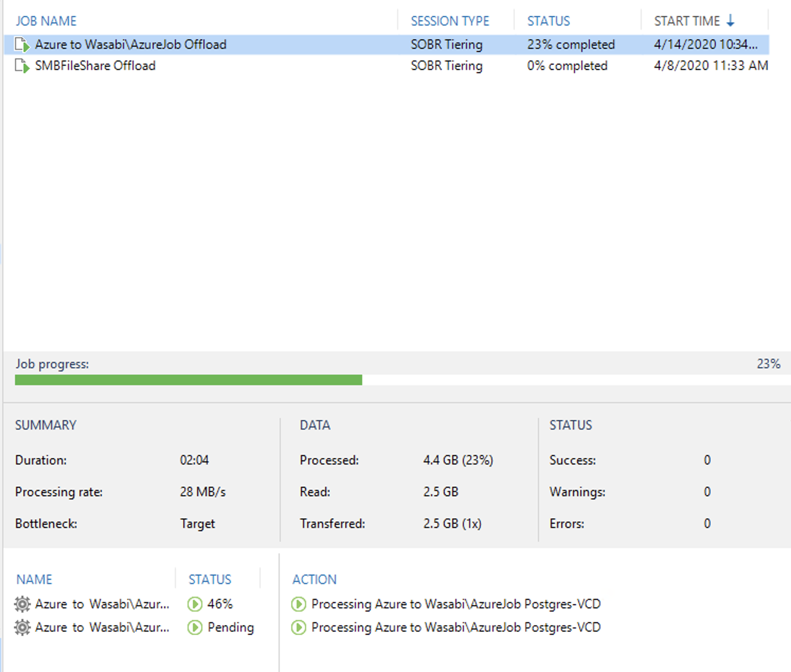Click the 4/8/2020 11:33 AM start time
This screenshot has height=672, width=791.
(711, 66)
